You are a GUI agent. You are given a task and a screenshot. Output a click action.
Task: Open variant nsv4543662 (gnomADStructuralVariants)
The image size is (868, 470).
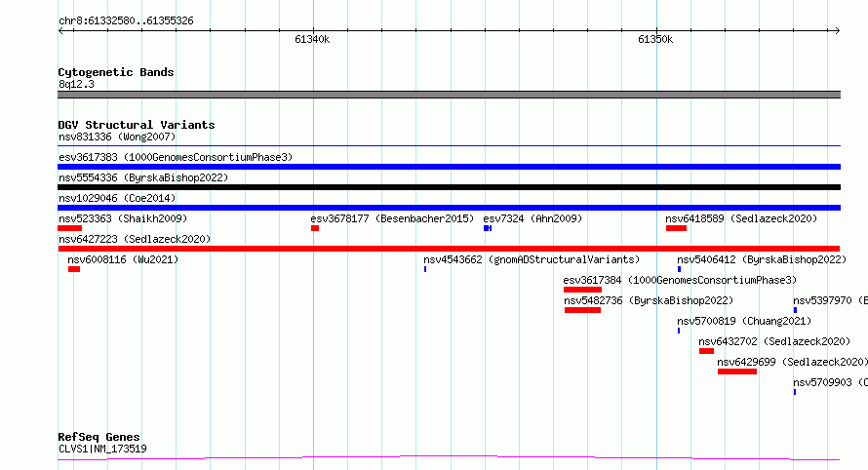[532, 259]
